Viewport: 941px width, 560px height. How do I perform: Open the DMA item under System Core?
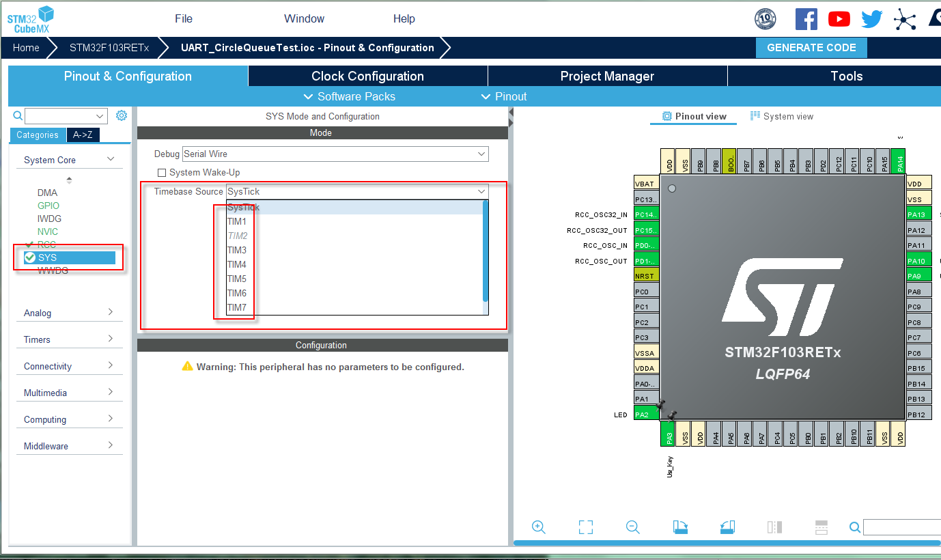click(47, 193)
